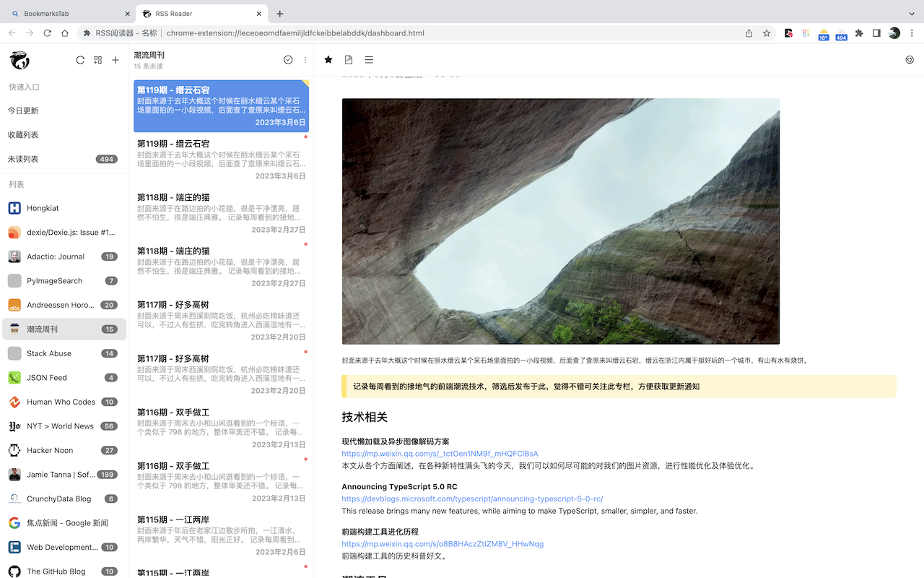Viewport: 924px width, 578px height.
Task: Refresh the 潮流周刊 feed list
Action: (x=80, y=60)
